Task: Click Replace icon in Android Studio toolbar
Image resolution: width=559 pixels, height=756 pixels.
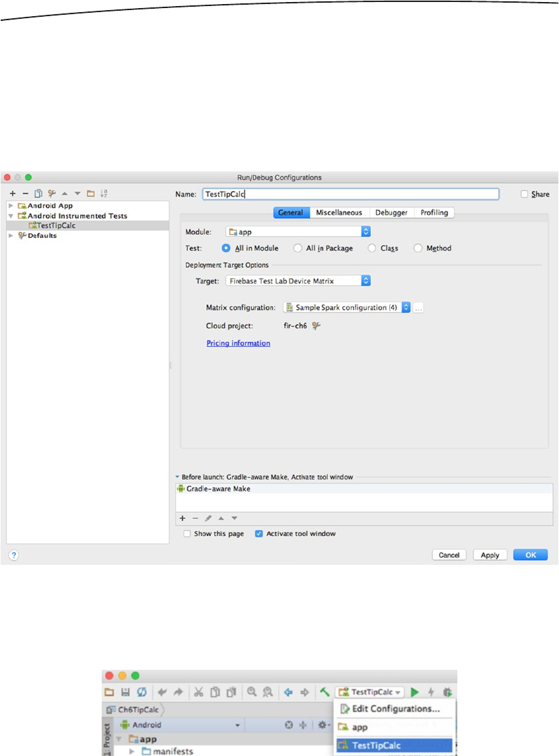Action: (267, 692)
